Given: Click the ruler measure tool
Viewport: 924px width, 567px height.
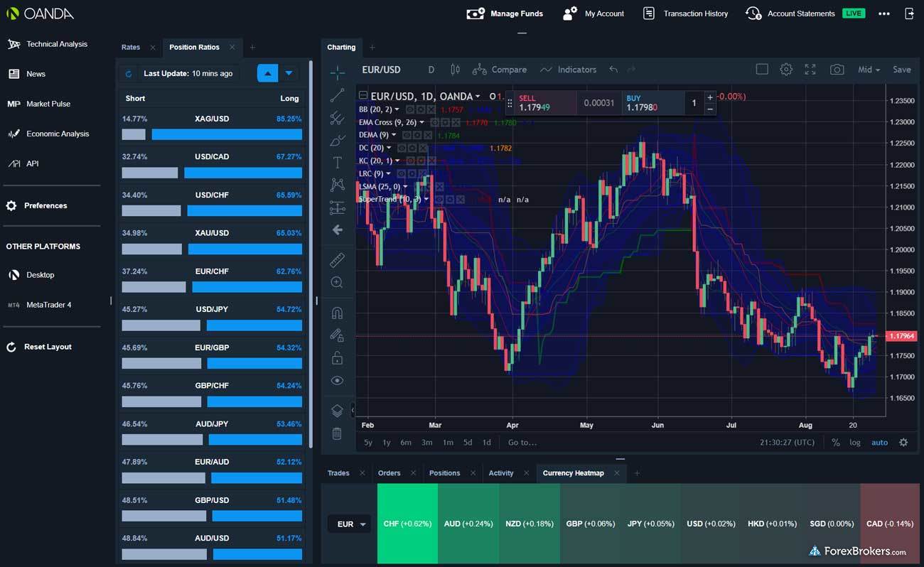Looking at the screenshot, I should click(338, 260).
